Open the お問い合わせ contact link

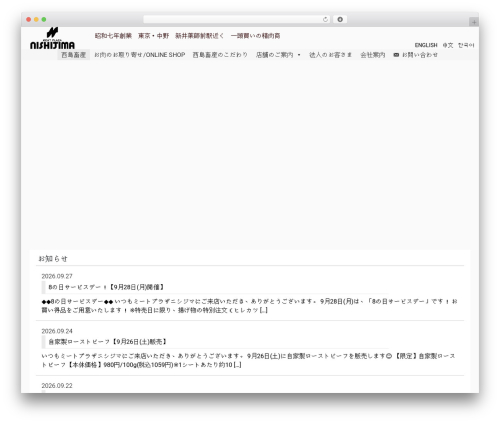pos(420,55)
